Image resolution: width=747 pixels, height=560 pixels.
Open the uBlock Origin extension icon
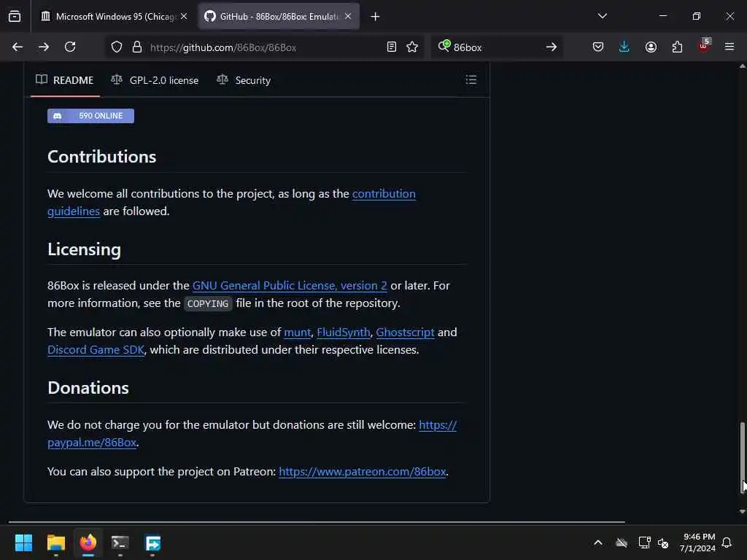click(704, 46)
